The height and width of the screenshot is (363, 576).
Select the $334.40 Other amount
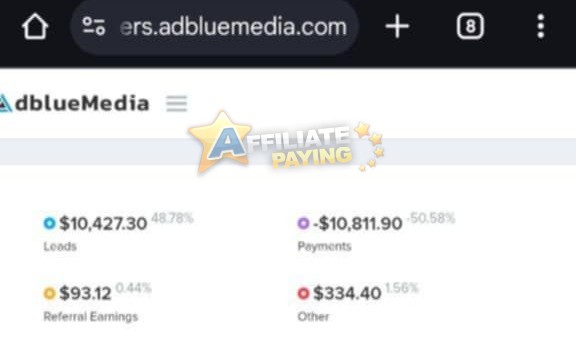[x=347, y=293]
